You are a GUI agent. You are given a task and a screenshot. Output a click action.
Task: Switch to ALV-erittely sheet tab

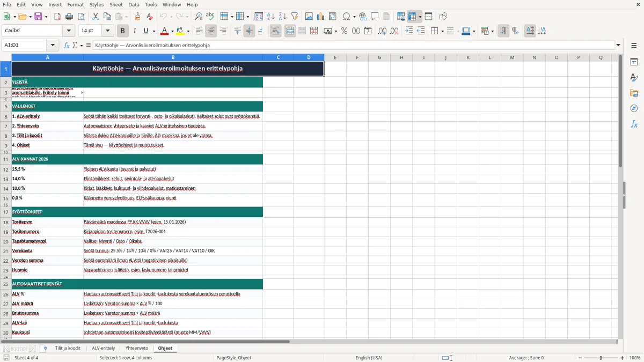tap(104, 349)
